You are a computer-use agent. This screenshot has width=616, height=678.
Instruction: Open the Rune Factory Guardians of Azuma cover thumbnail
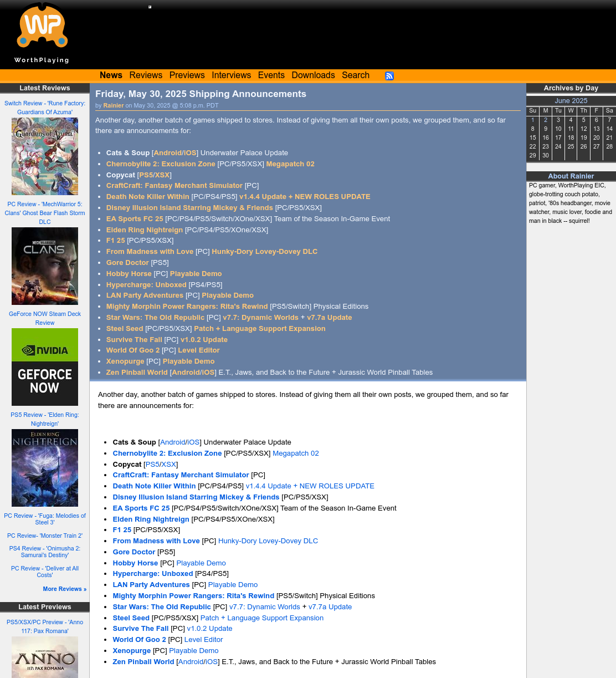[45, 156]
